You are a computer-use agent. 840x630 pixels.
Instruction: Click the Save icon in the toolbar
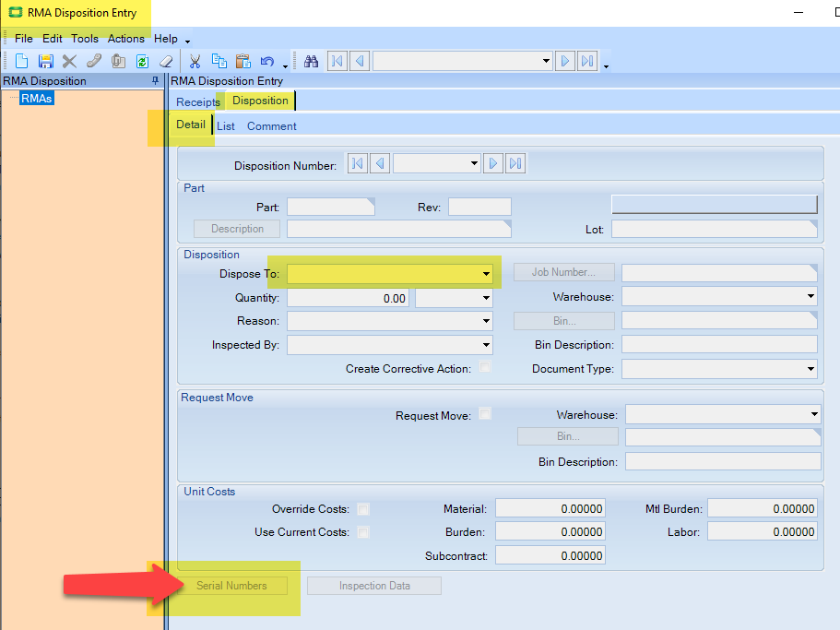(x=45, y=61)
